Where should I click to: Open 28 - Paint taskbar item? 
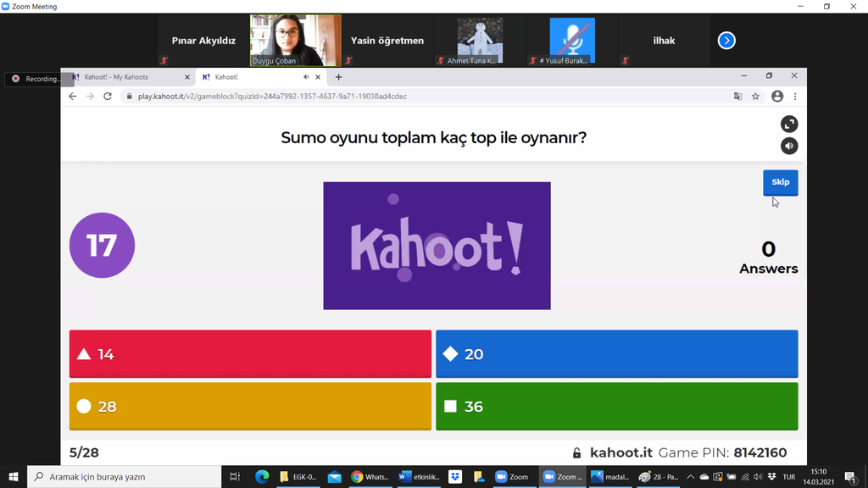658,476
